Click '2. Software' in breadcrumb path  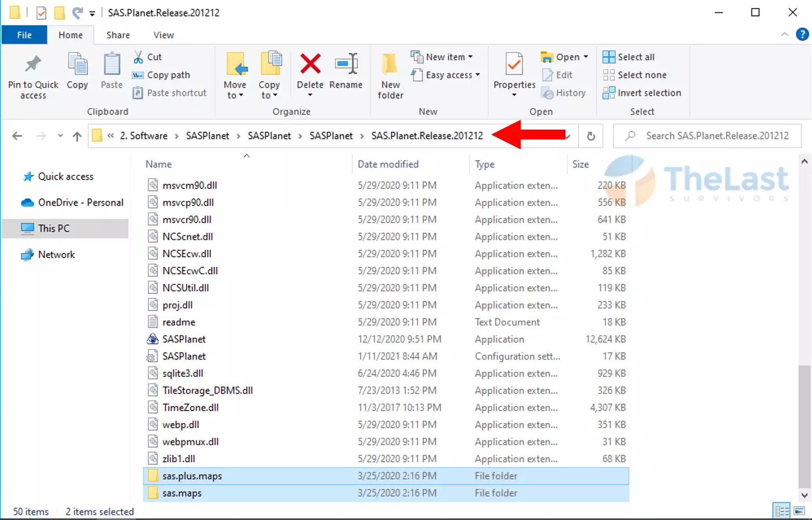click(x=144, y=136)
